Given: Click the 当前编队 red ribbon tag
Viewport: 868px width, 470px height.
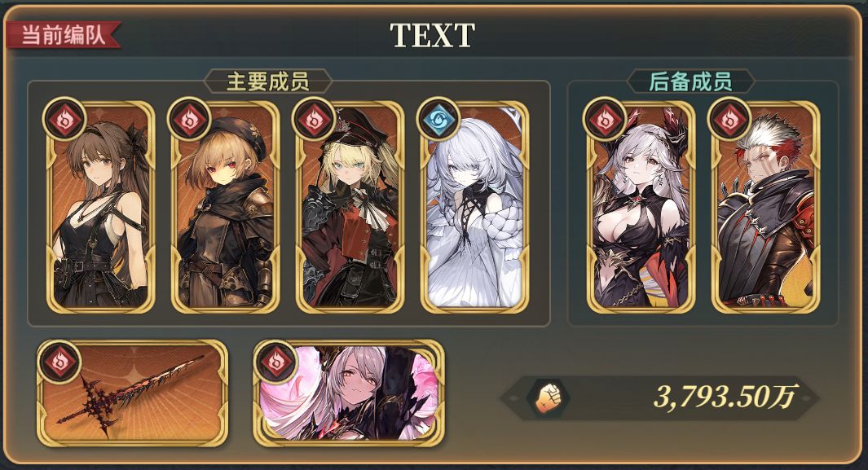Looking at the screenshot, I should point(63,35).
